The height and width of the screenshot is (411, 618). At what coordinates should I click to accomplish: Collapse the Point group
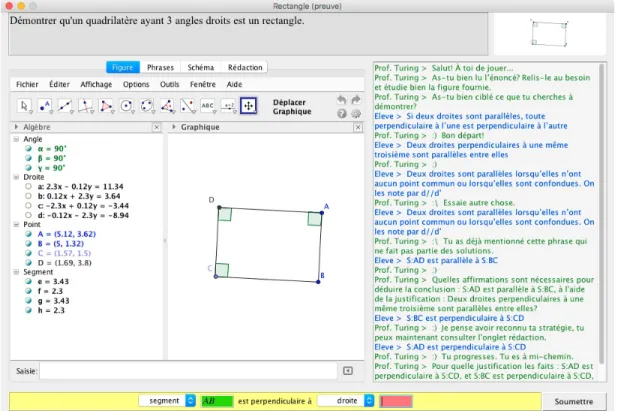16,224
